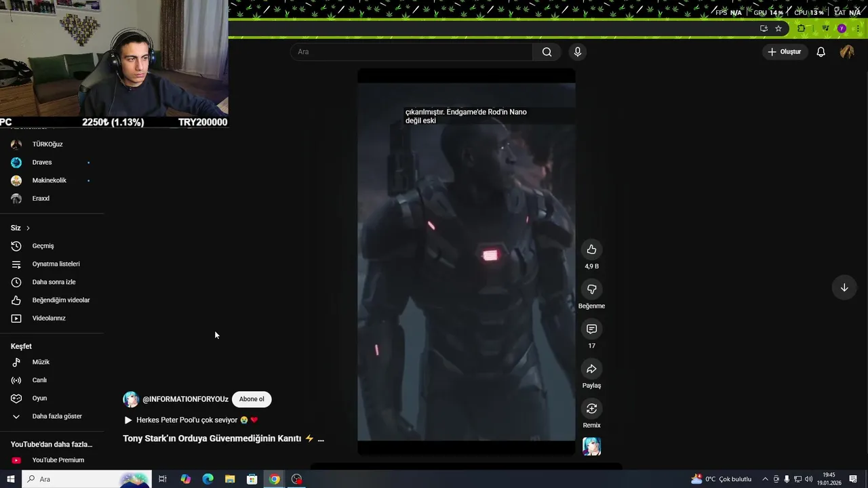
Task: Click the taskbar volume icon
Action: coord(809,479)
